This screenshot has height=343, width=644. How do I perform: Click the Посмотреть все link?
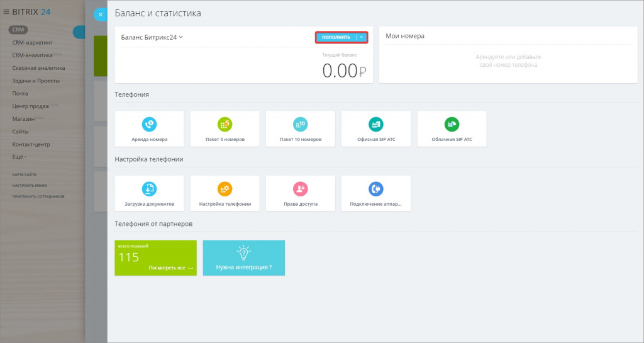click(x=170, y=268)
